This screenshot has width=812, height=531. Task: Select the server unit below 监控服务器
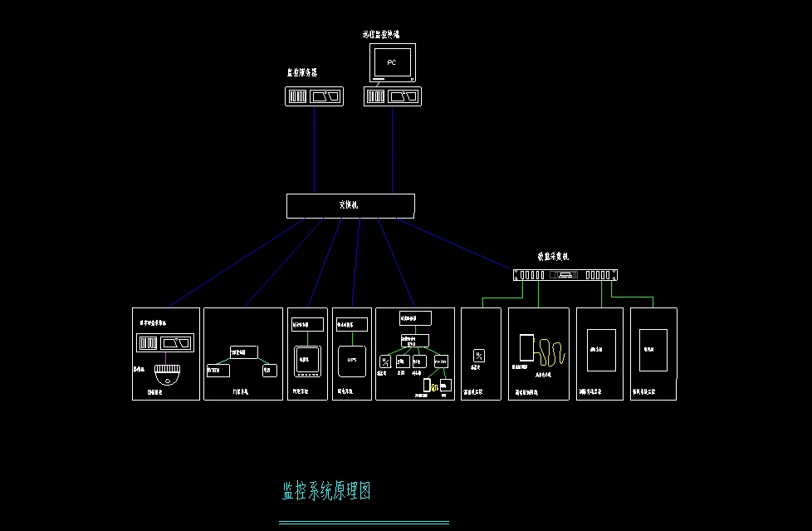coord(315,96)
